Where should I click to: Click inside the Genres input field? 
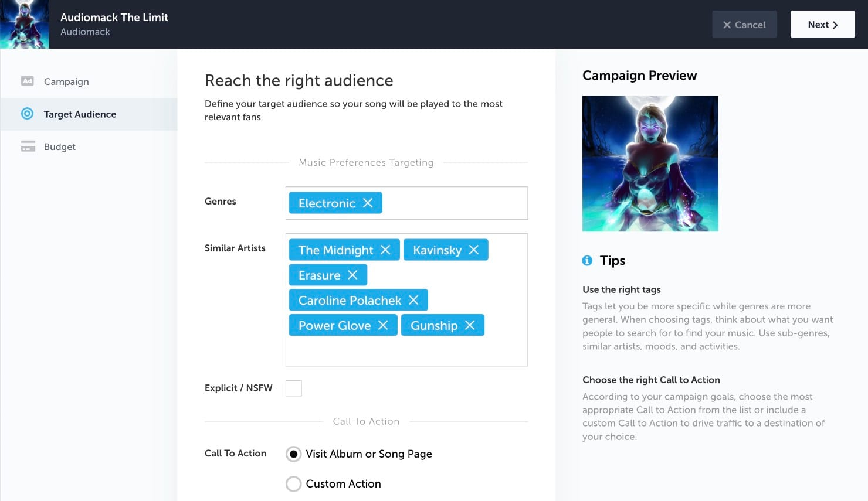click(x=455, y=203)
